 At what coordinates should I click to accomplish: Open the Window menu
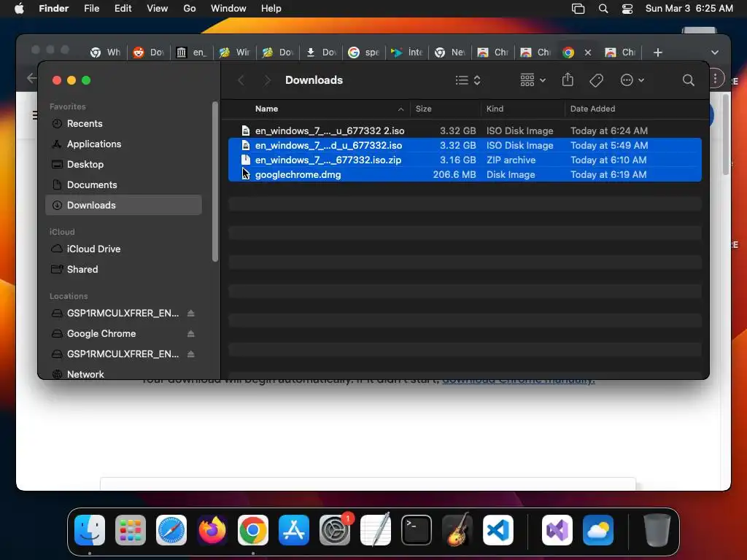(228, 9)
